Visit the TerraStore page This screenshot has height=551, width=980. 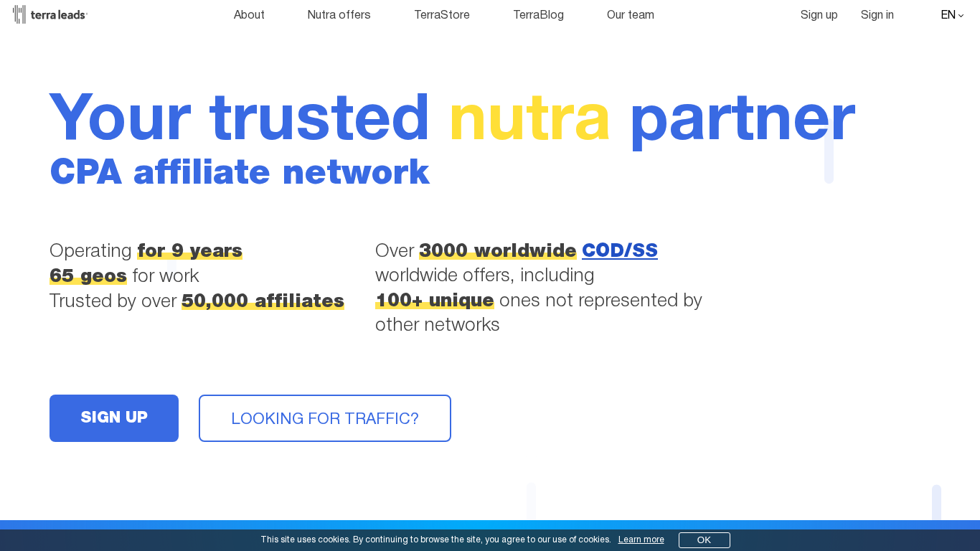tap(442, 14)
